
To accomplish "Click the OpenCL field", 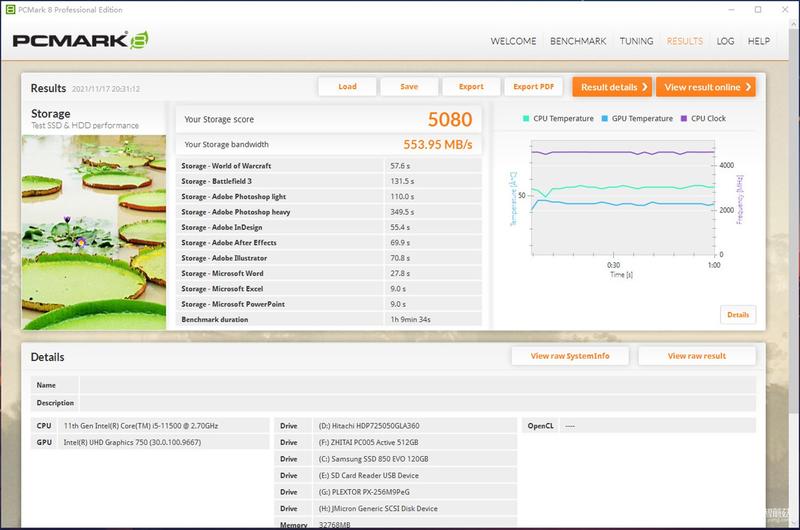I will 657,425.
